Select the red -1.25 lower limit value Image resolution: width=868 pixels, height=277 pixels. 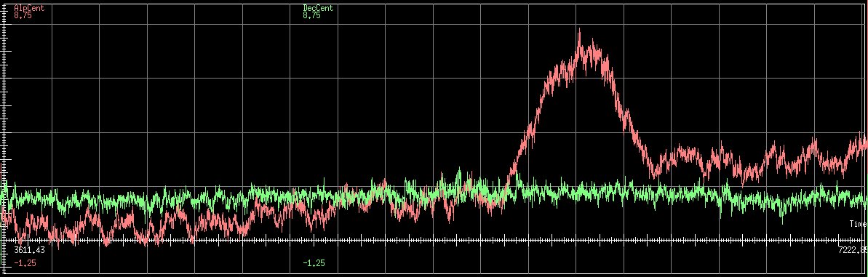click(x=25, y=263)
